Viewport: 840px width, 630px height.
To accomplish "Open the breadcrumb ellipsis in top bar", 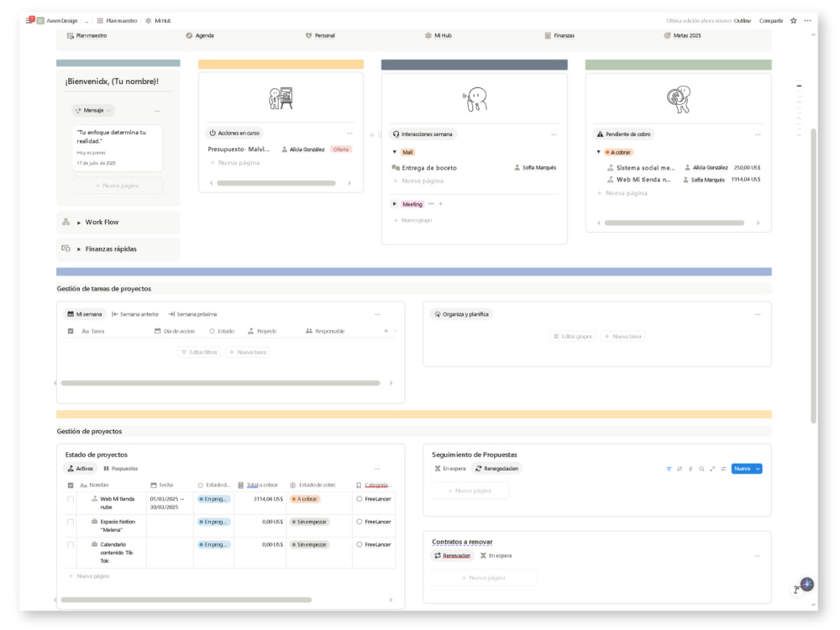I will coord(87,21).
